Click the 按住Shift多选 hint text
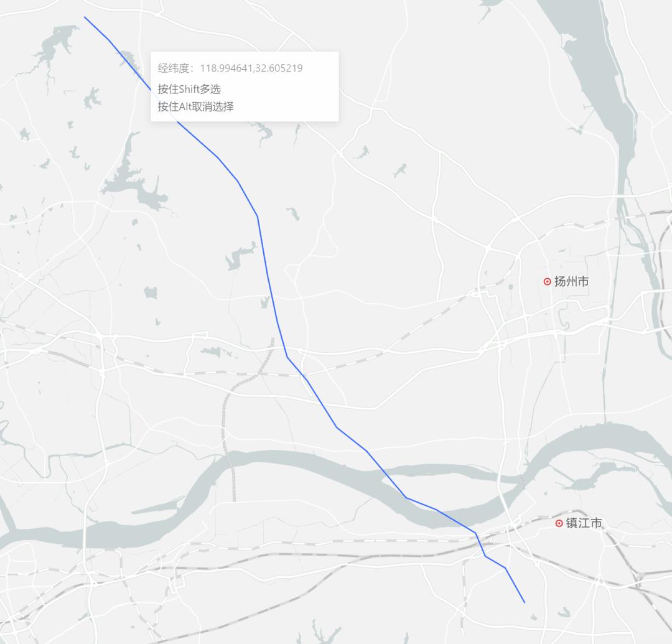Image resolution: width=672 pixels, height=644 pixels. click(x=189, y=89)
